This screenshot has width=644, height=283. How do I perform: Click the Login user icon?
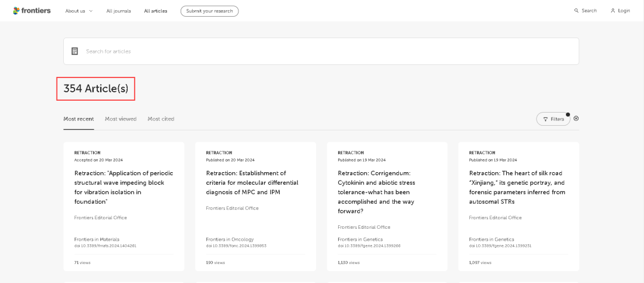click(x=613, y=11)
